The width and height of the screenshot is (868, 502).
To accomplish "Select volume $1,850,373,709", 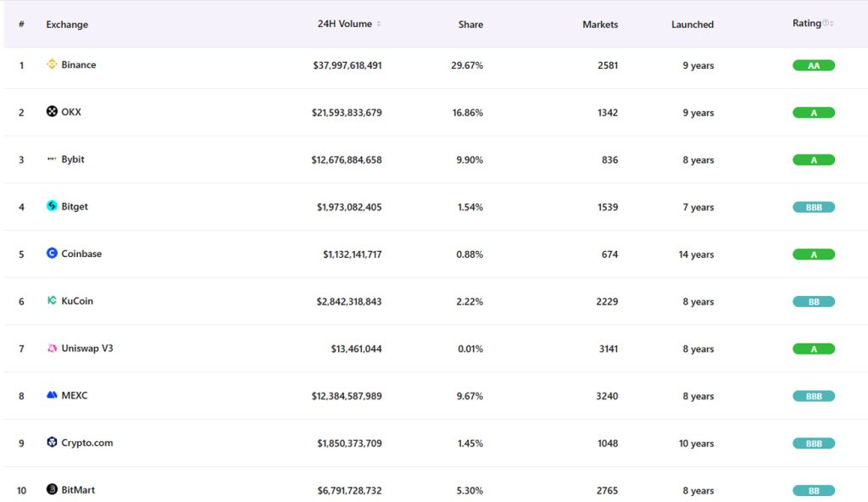I will (349, 443).
